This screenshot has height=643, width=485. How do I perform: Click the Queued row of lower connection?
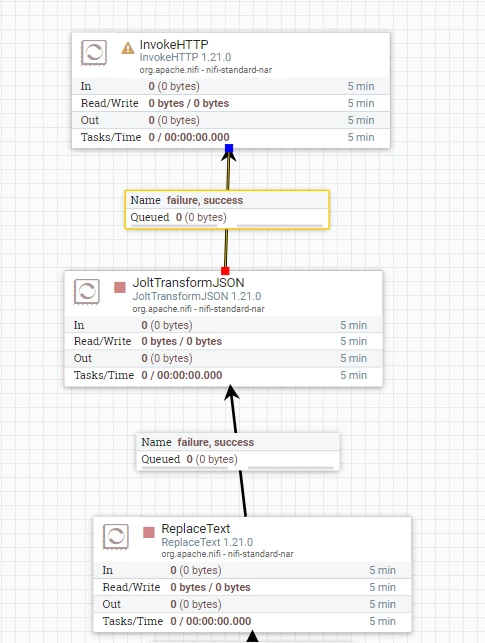tap(238, 459)
